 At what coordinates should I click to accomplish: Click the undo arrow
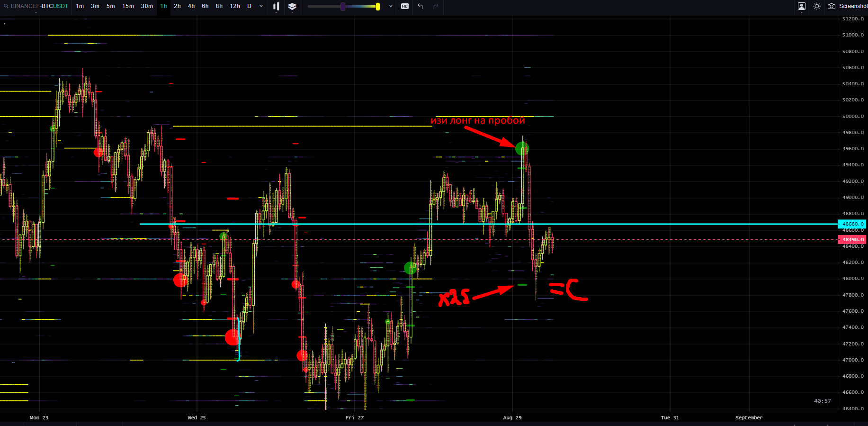[420, 6]
